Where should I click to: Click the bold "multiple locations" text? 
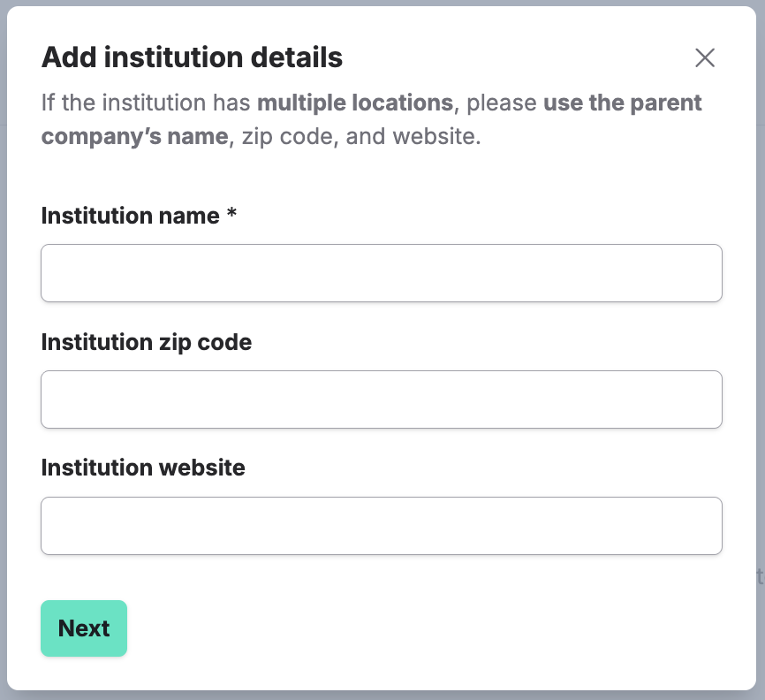point(354,103)
